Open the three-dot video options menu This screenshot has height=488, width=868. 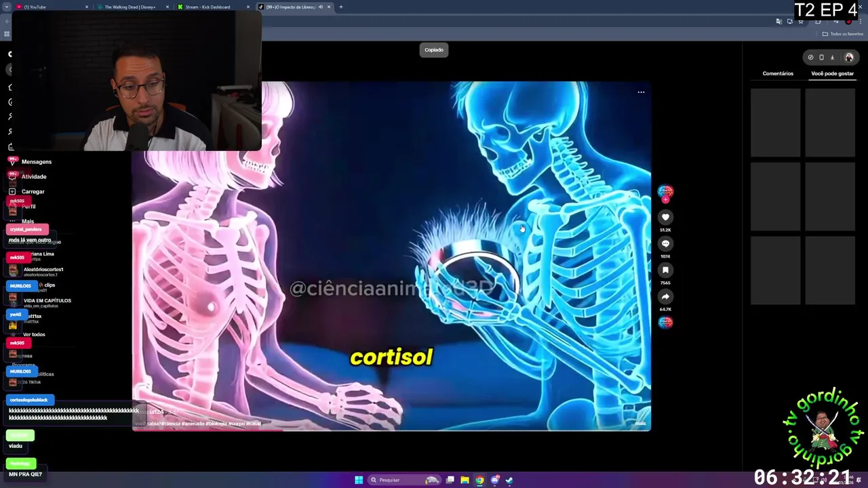[x=641, y=92]
